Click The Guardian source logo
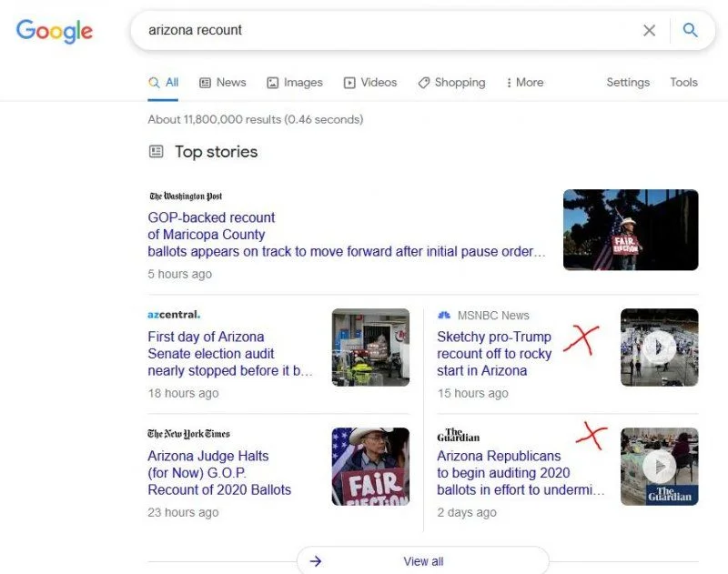This screenshot has width=728, height=574. coord(458,435)
